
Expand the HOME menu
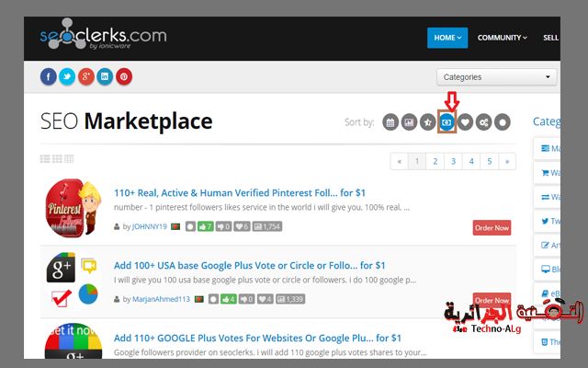[447, 38]
